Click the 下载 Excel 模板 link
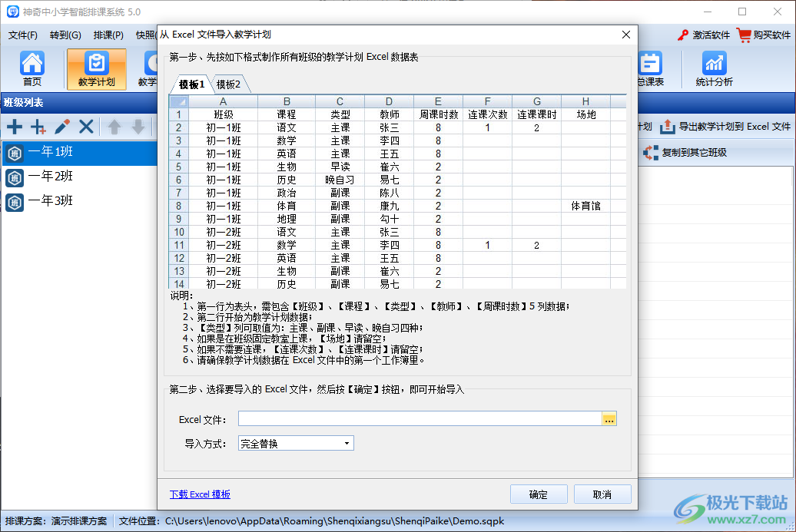 (200, 494)
